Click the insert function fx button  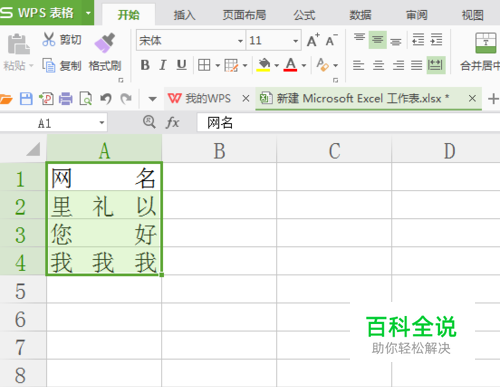click(x=172, y=123)
